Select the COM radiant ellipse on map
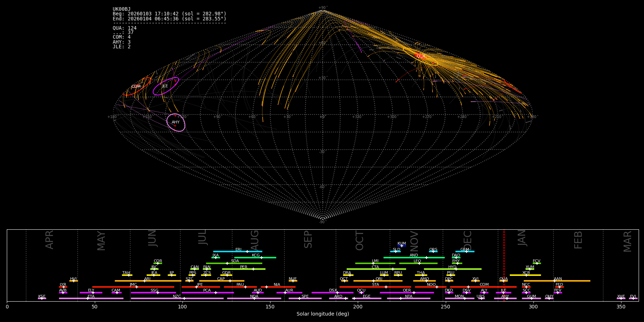Image resolution: width=644 pixels, height=322 pixels. pos(136,87)
